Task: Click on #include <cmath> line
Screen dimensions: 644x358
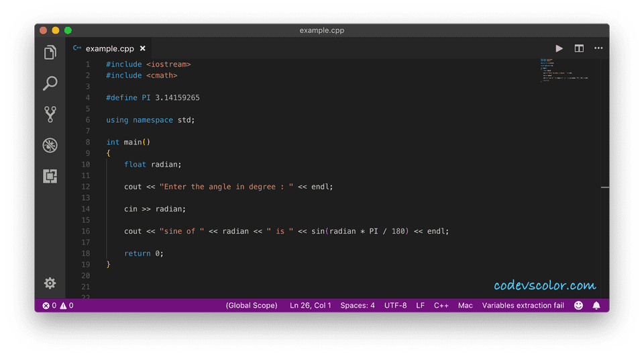Action: pyautogui.click(x=142, y=75)
